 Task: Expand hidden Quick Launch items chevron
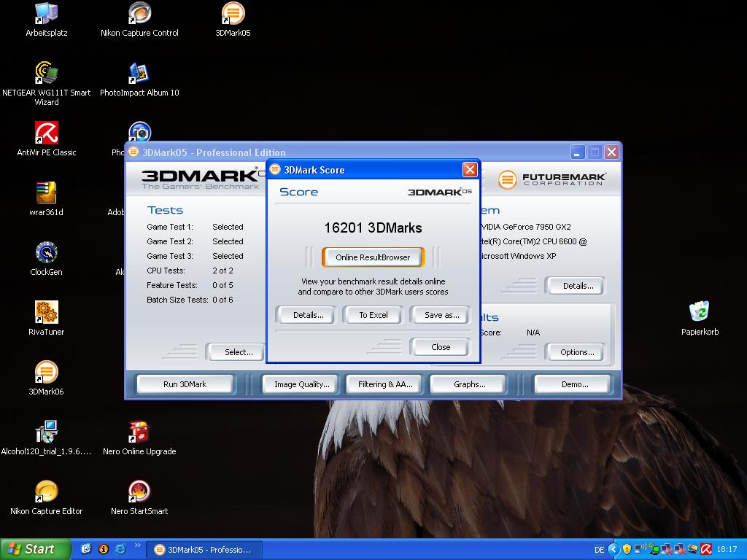(x=138, y=545)
